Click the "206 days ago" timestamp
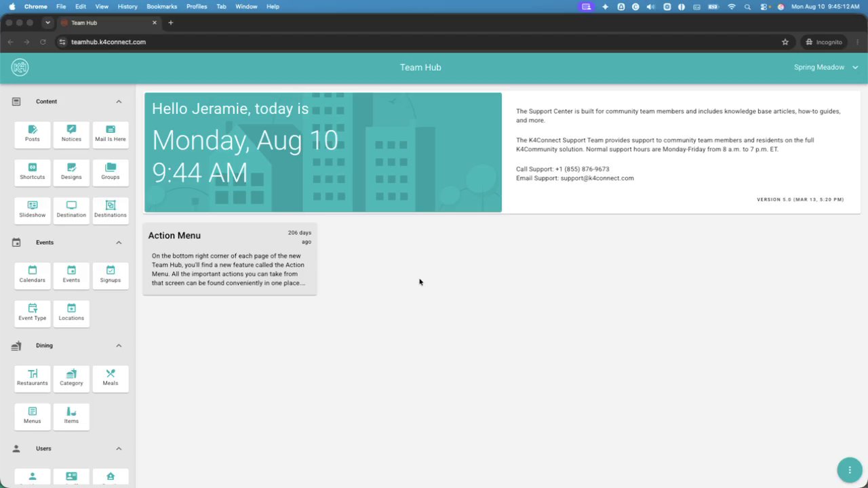Image resolution: width=868 pixels, height=488 pixels. (300, 237)
